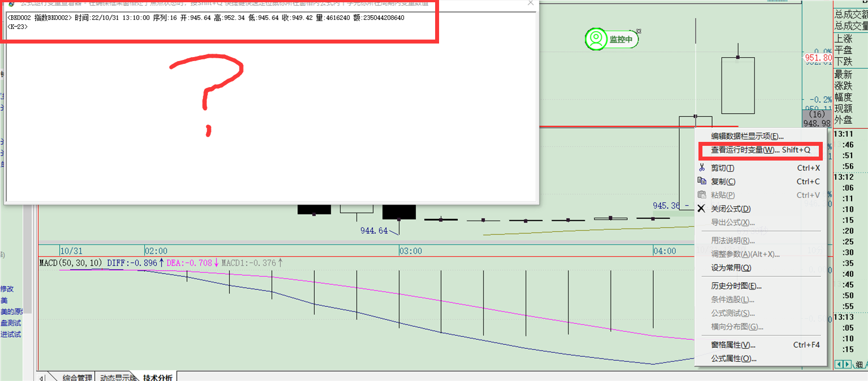Screen dimensions: 868x381
Task: Click the 13:11 time row in tick list
Action: coord(844,134)
